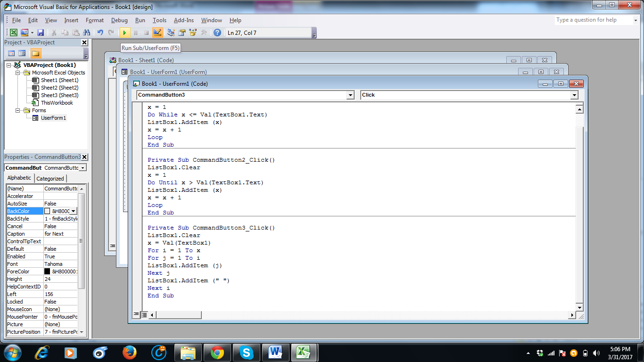
Task: Click the Insert UserForm toolbar icon
Action: point(24,33)
